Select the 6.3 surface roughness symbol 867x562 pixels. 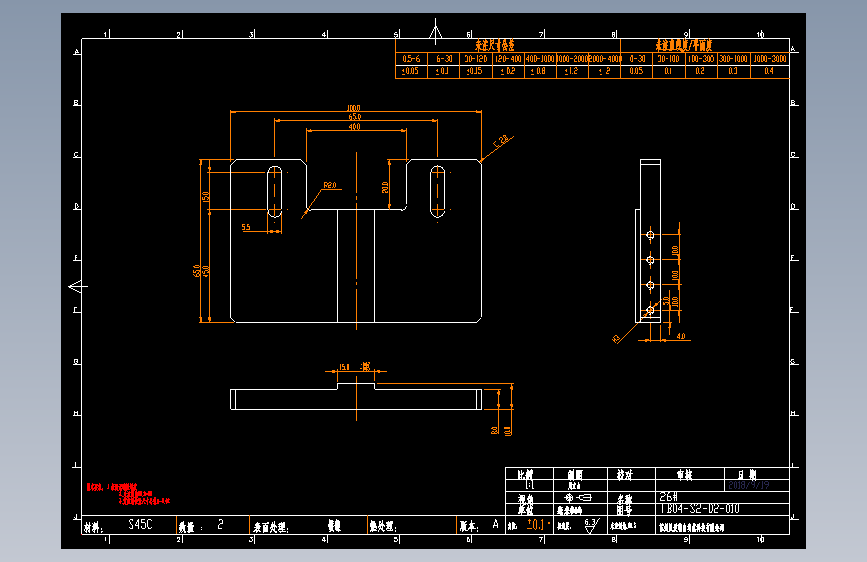591,525
